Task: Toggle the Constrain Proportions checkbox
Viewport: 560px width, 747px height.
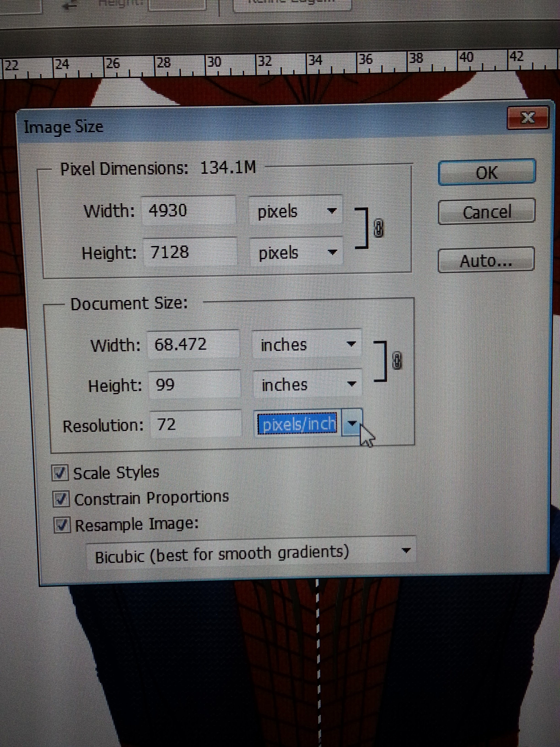Action: (62, 499)
